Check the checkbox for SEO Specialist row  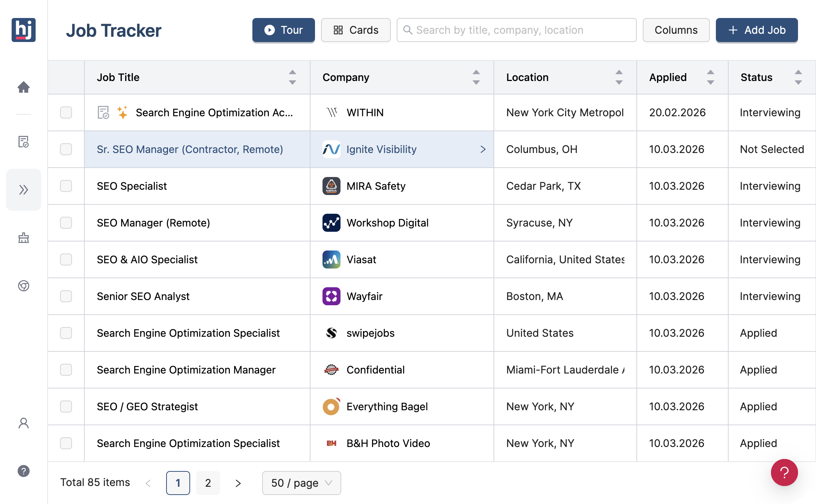pyautogui.click(x=66, y=186)
